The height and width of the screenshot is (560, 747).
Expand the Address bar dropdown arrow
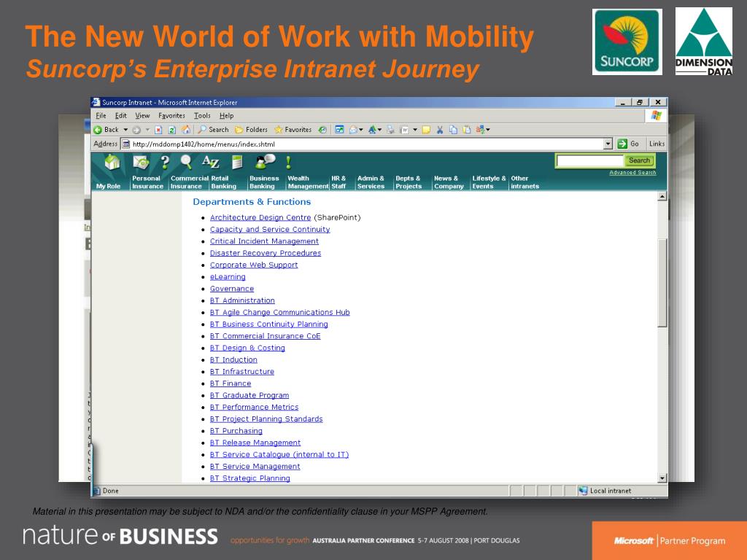point(608,144)
